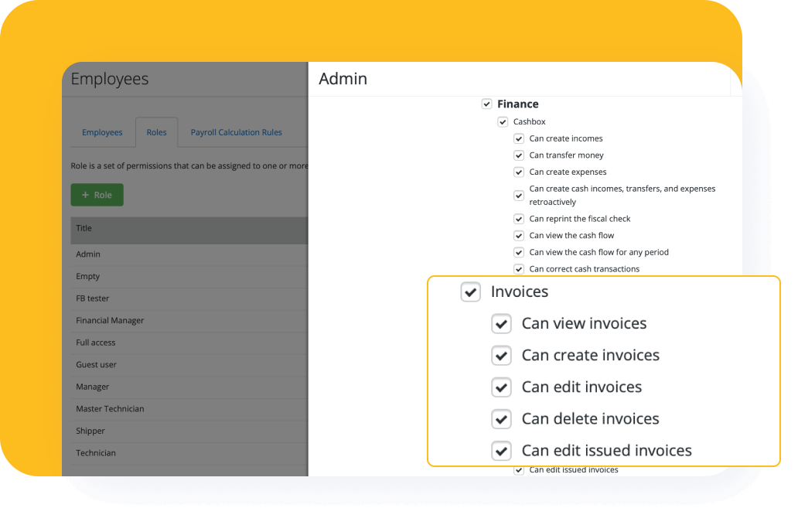The height and width of the screenshot is (532, 798).
Task: Toggle the Invoices permission group checkbox
Action: [x=470, y=292]
